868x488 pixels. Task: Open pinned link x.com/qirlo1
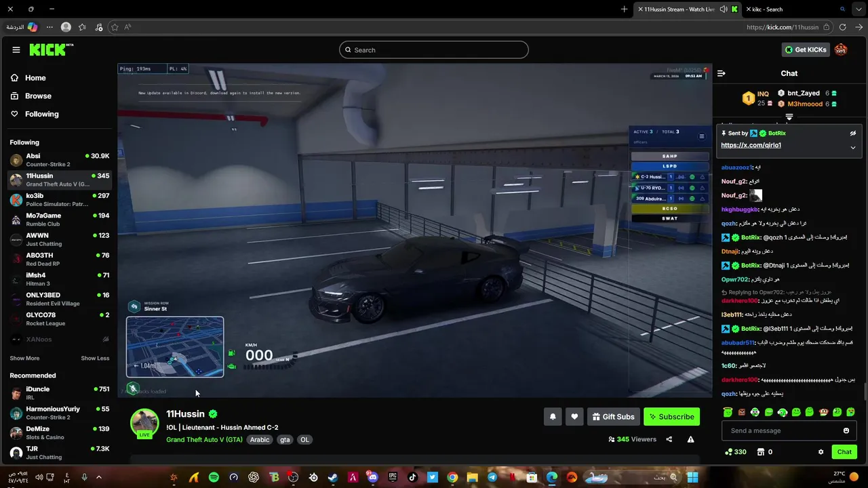(x=751, y=145)
